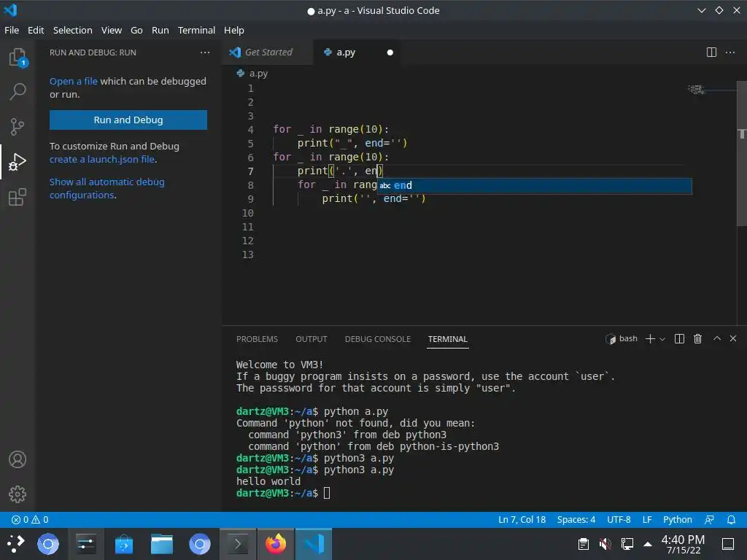Viewport: 747px width, 560px height.
Task: Switch to the OUTPUT panel tab
Action: point(311,339)
